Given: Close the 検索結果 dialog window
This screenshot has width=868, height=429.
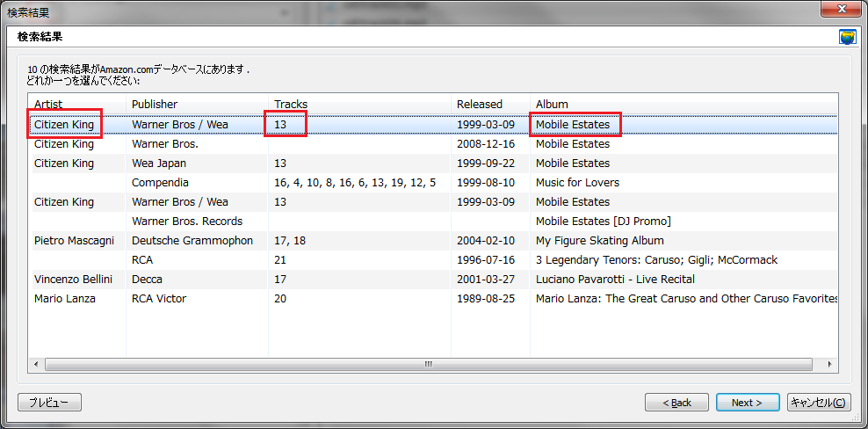Looking at the screenshot, I should [x=841, y=8].
